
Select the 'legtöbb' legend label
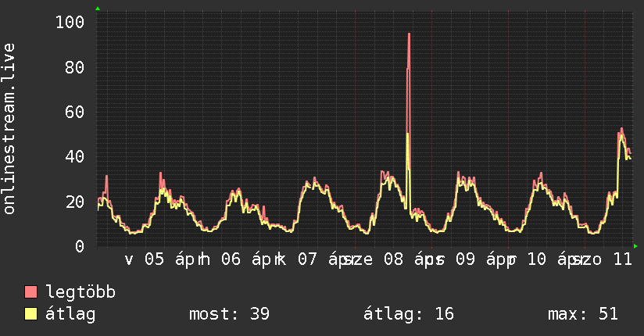click(x=80, y=292)
